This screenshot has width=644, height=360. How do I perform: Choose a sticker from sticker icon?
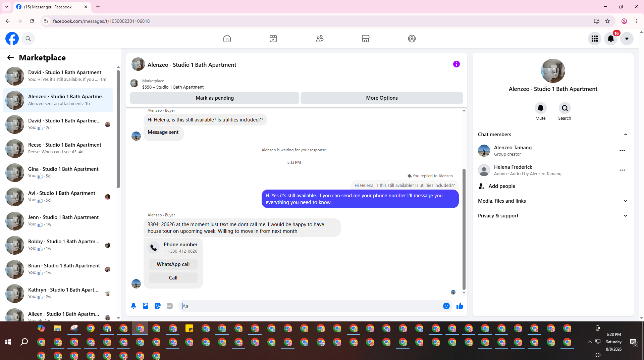pos(158,306)
